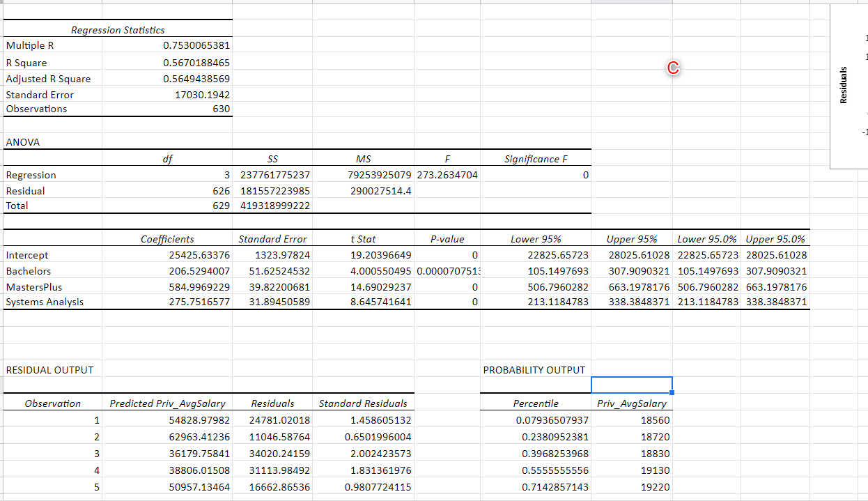
Task: Select the Systems Analysis P-value cell
Action: pyautogui.click(x=447, y=302)
